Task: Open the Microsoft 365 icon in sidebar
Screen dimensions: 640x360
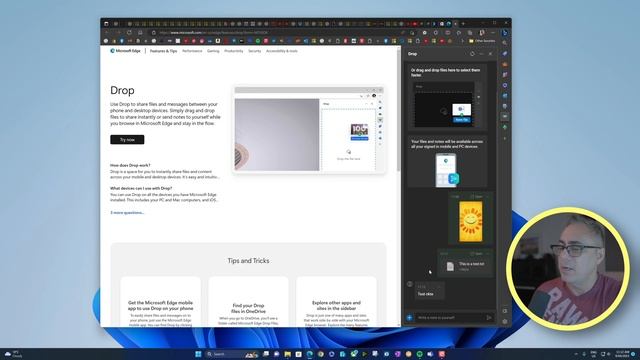Action: (505, 85)
